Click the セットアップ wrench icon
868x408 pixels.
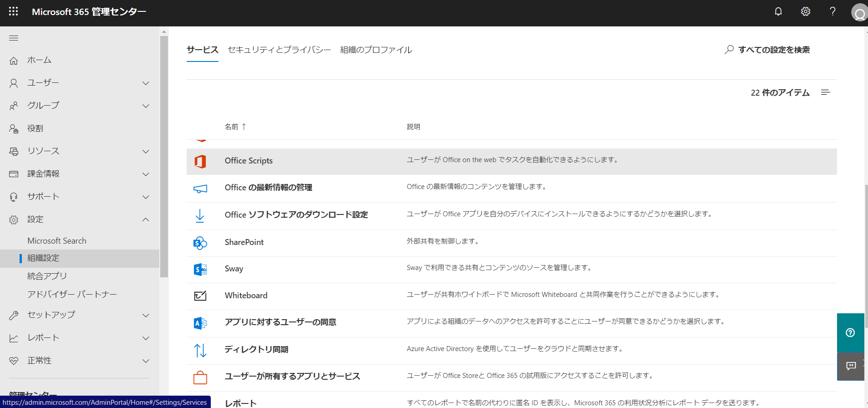click(14, 315)
